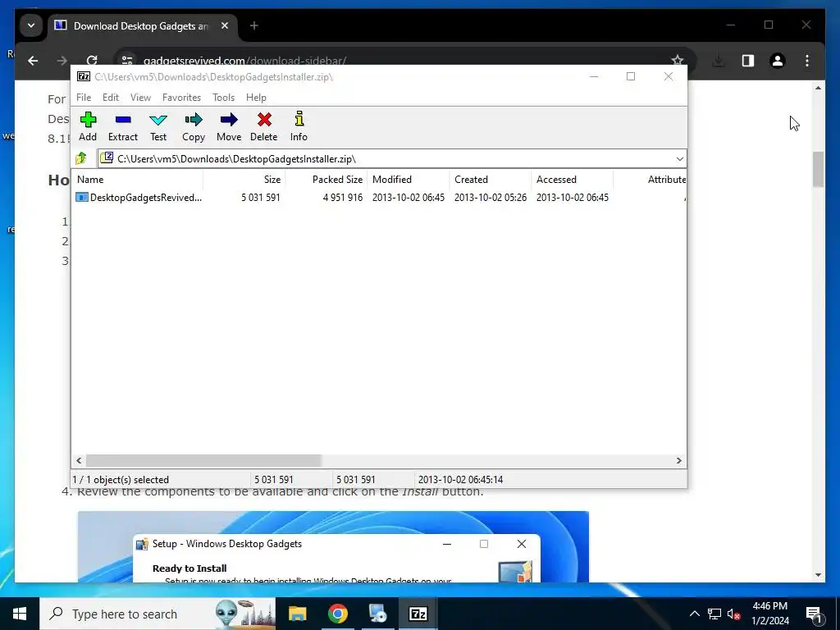
Task: Open Chrome's three-dot menu
Action: point(807,61)
